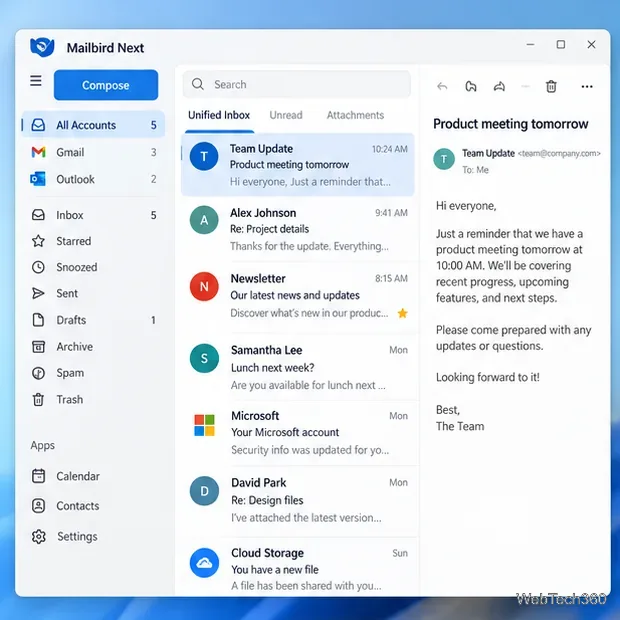Open the Archive folder
The width and height of the screenshot is (620, 620).
click(x=93, y=347)
